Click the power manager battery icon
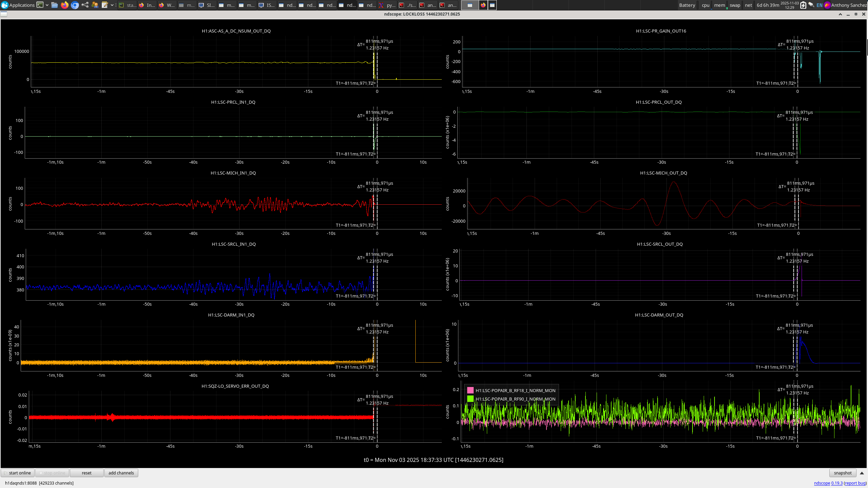Viewport: 868px width, 488px height. (x=803, y=5)
